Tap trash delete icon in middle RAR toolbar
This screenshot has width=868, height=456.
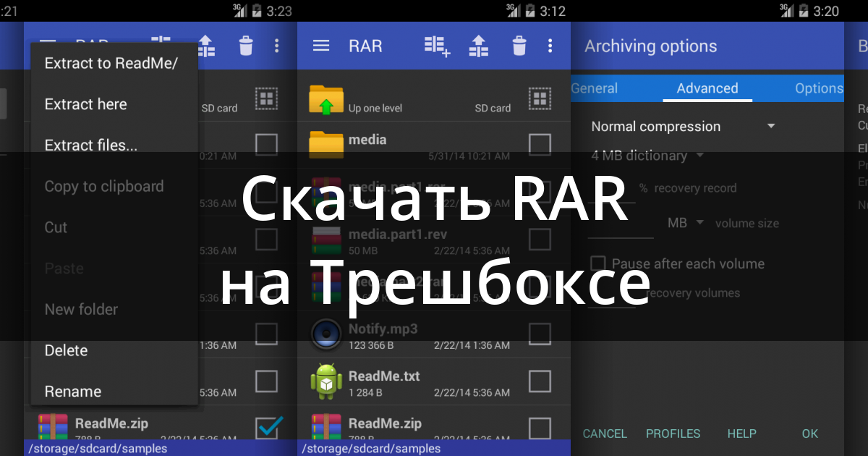point(519,46)
